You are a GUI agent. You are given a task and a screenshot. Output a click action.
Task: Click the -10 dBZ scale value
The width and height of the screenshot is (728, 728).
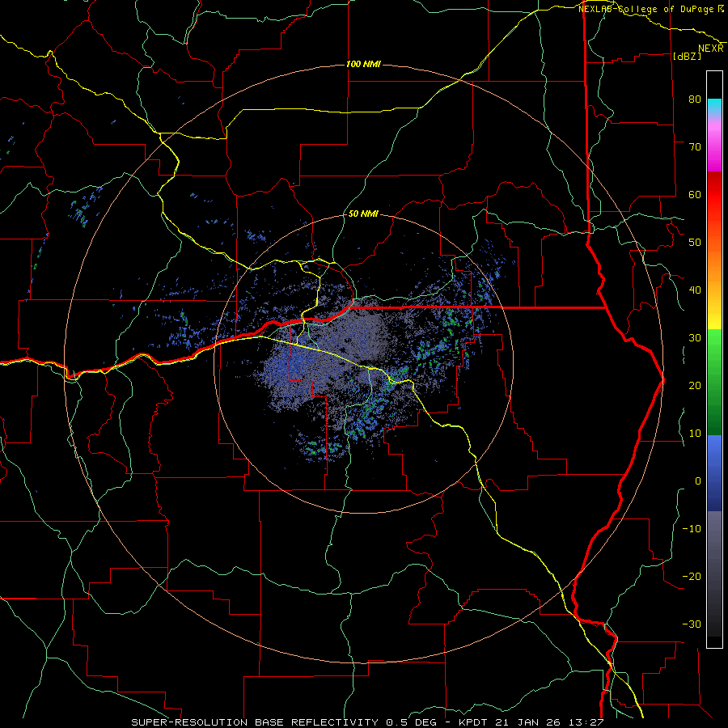[x=692, y=529]
